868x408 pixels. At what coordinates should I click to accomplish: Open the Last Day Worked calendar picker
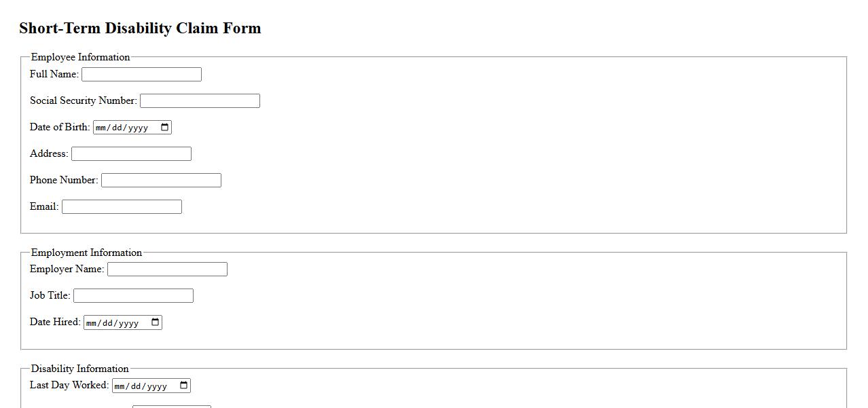pyautogui.click(x=183, y=386)
